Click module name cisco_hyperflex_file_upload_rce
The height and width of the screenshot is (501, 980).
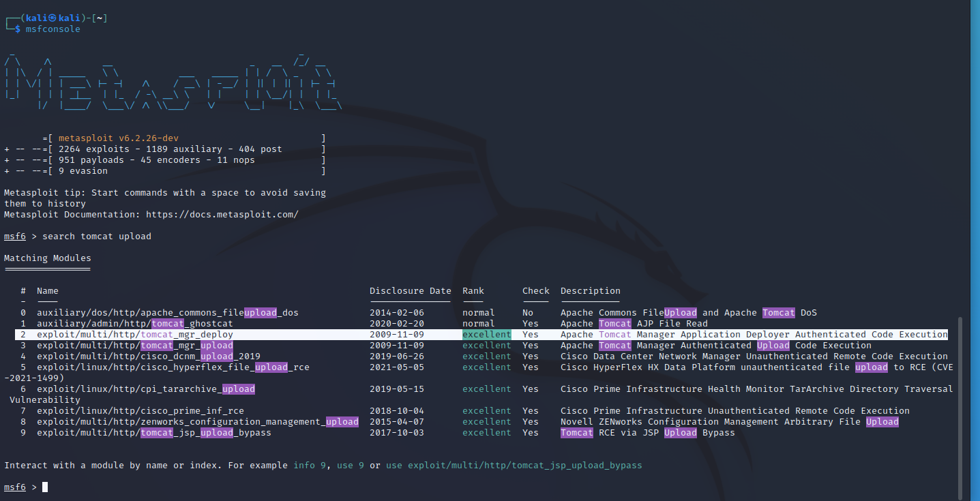[173, 367]
